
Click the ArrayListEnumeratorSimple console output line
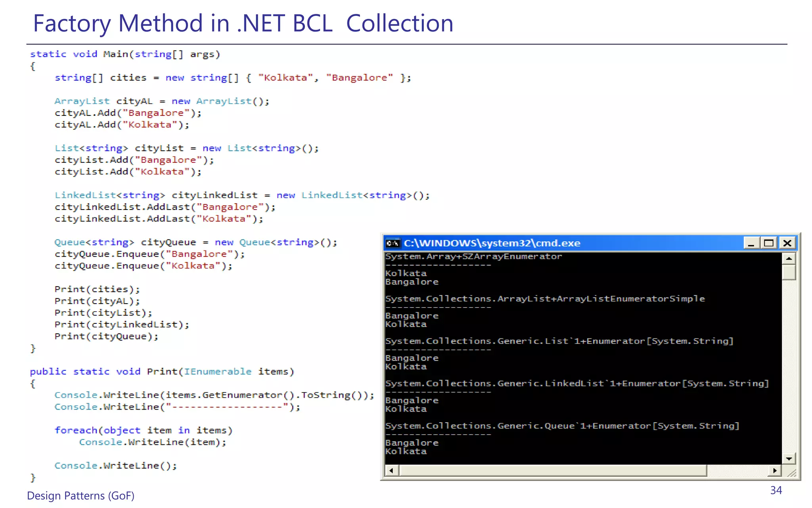pyautogui.click(x=545, y=299)
